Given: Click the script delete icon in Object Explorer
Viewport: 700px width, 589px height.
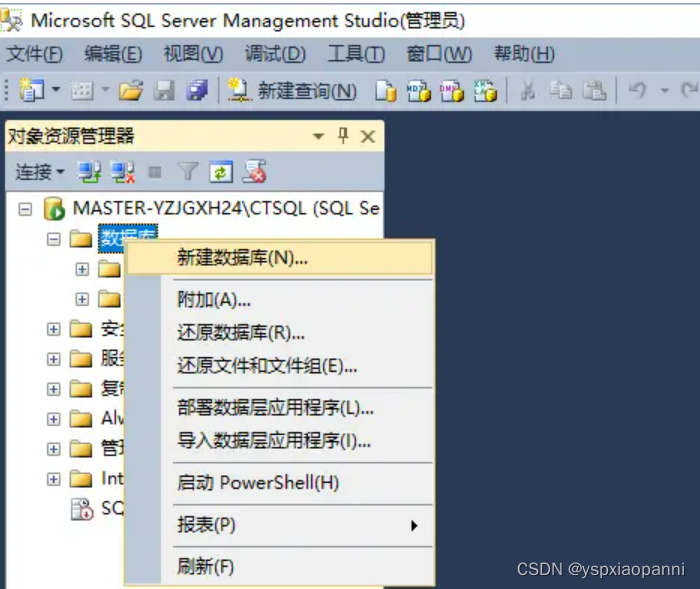Looking at the screenshot, I should [254, 172].
